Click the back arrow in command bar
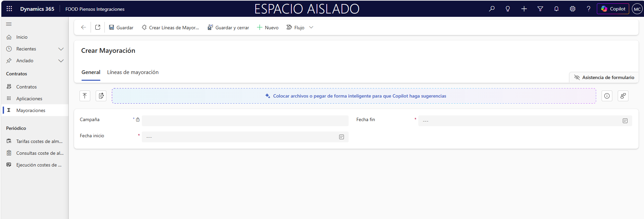Viewport: 644px width, 219px height. pyautogui.click(x=84, y=27)
